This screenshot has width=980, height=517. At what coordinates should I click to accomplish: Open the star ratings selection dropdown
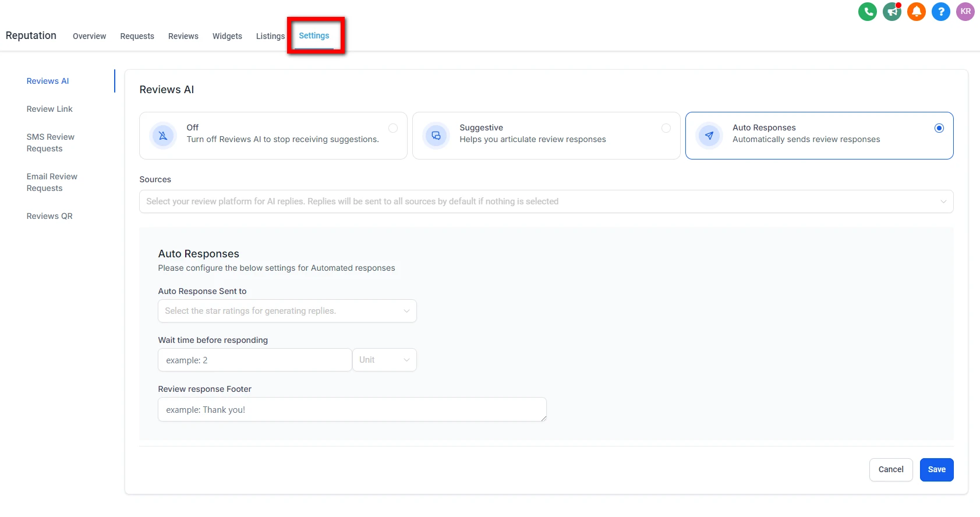(287, 311)
